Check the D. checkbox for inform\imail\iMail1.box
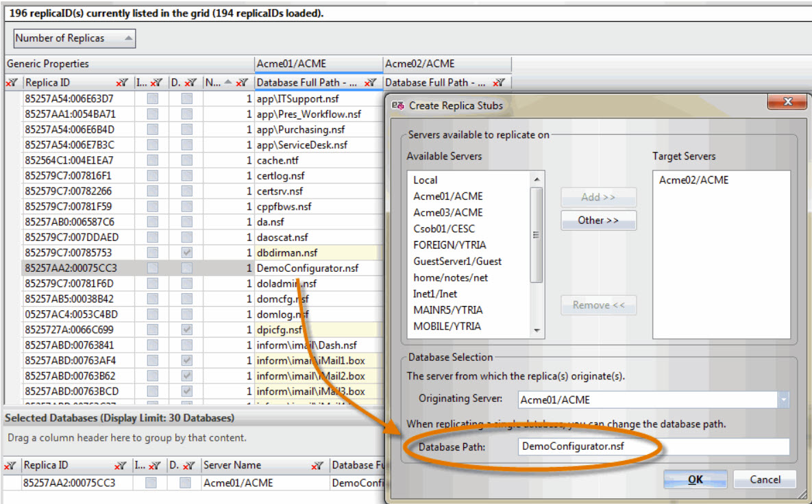The height and width of the screenshot is (504, 812). 186,360
